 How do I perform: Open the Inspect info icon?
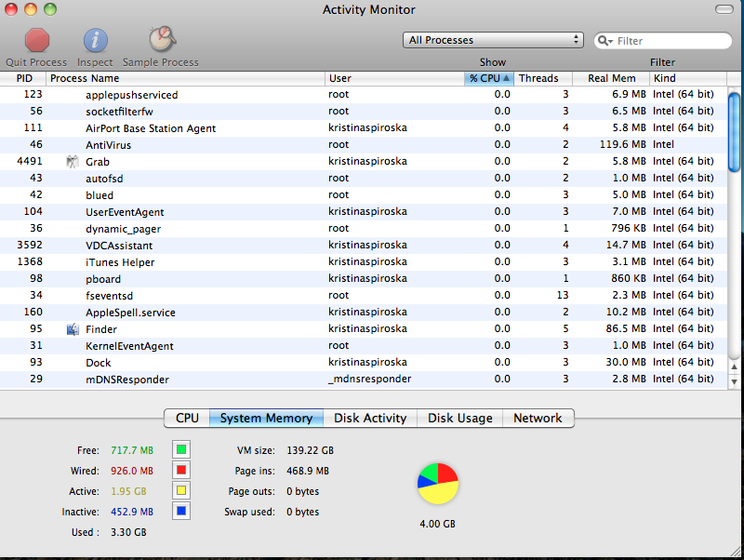[96, 40]
